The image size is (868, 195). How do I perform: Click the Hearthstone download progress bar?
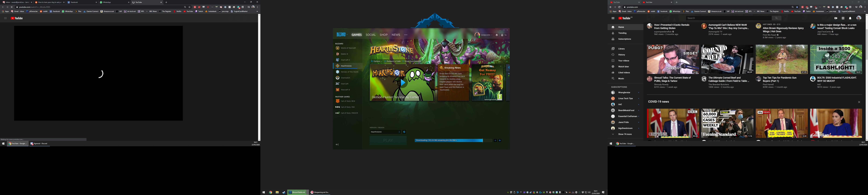click(x=453, y=141)
